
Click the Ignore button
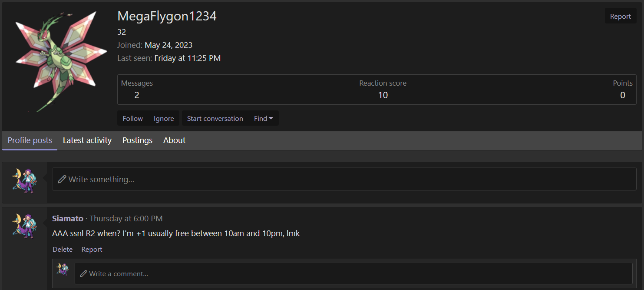click(x=164, y=118)
